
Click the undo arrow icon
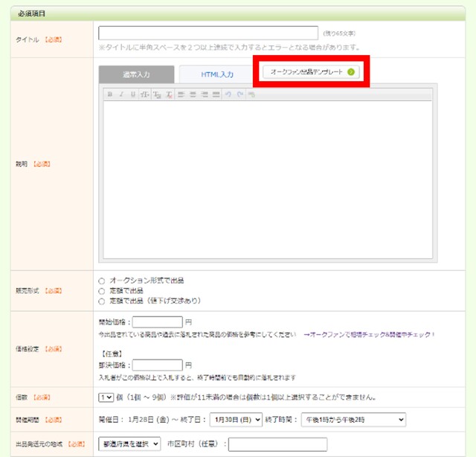(229, 95)
